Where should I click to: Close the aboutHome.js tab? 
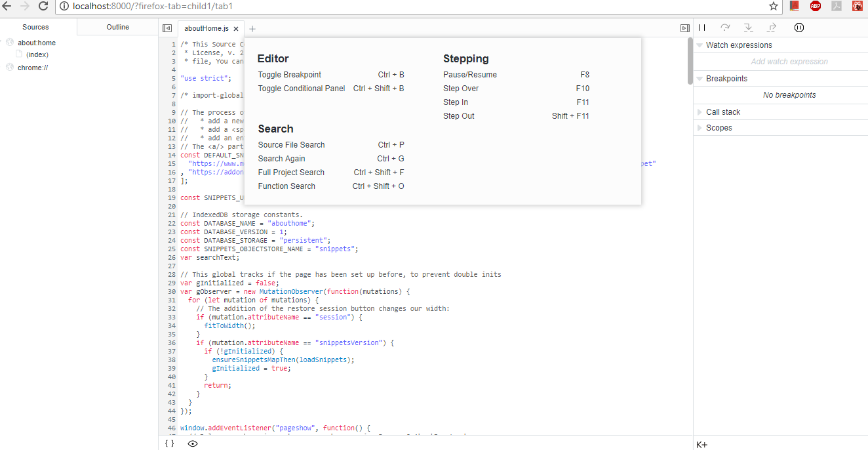tap(236, 29)
